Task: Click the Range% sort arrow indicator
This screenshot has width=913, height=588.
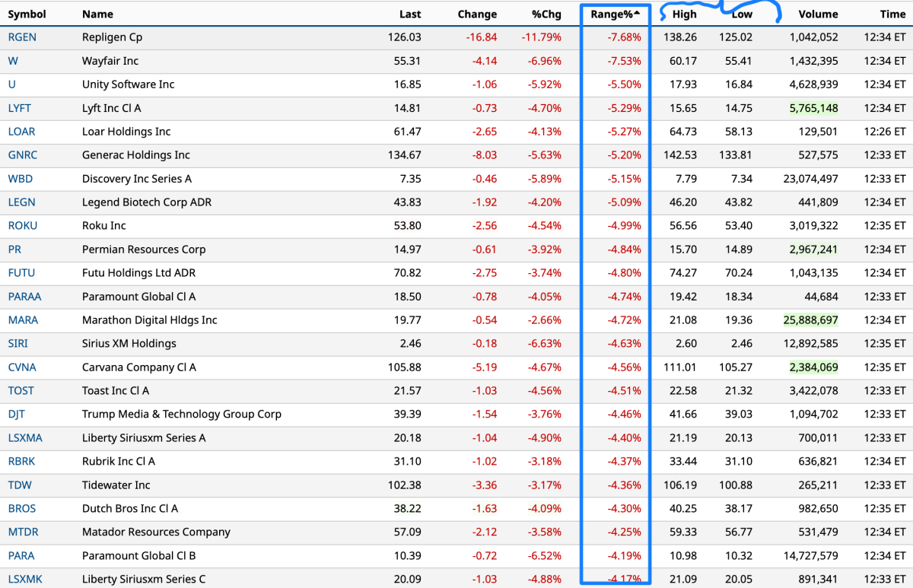Action: coord(638,12)
